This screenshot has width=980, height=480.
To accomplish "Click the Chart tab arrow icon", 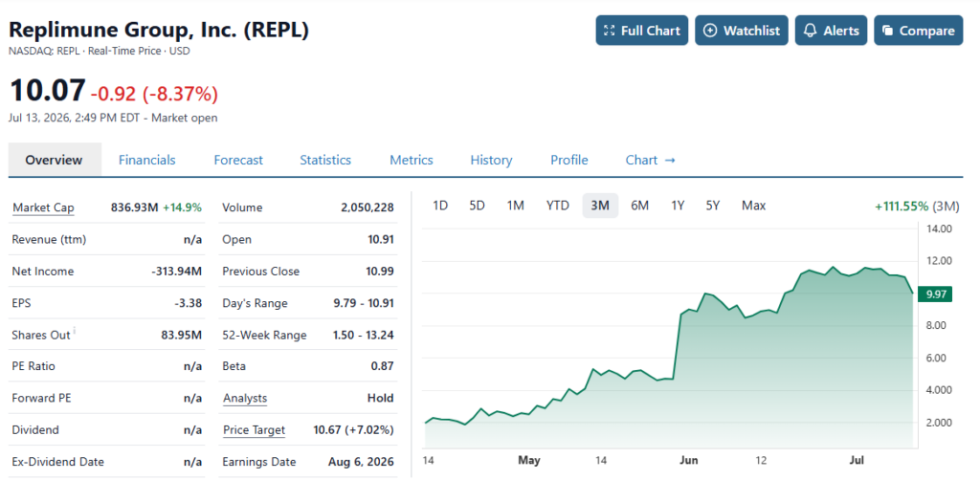I will pyautogui.click(x=670, y=161).
